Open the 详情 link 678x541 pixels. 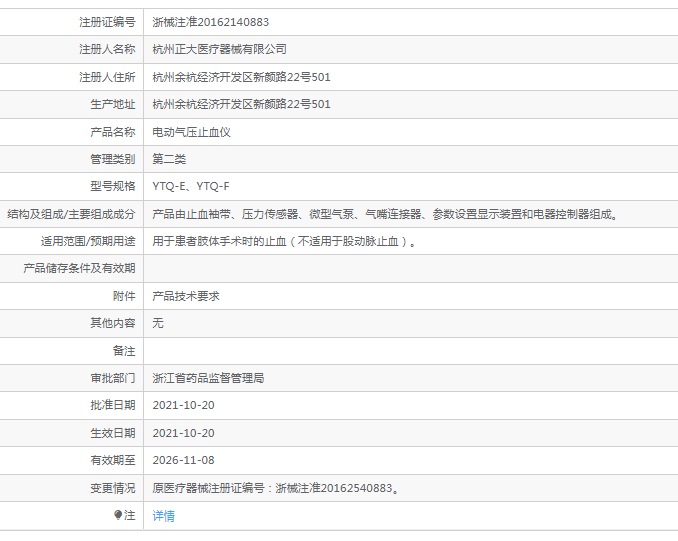(163, 516)
